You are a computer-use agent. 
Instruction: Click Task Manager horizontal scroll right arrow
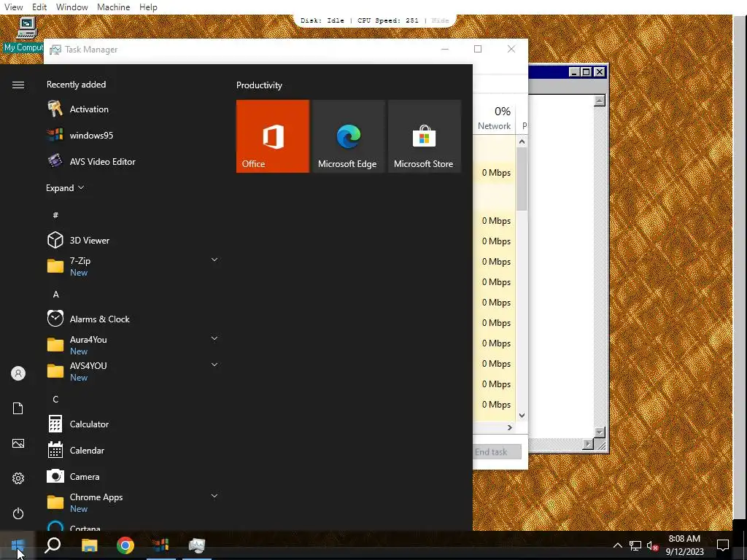pos(510,427)
